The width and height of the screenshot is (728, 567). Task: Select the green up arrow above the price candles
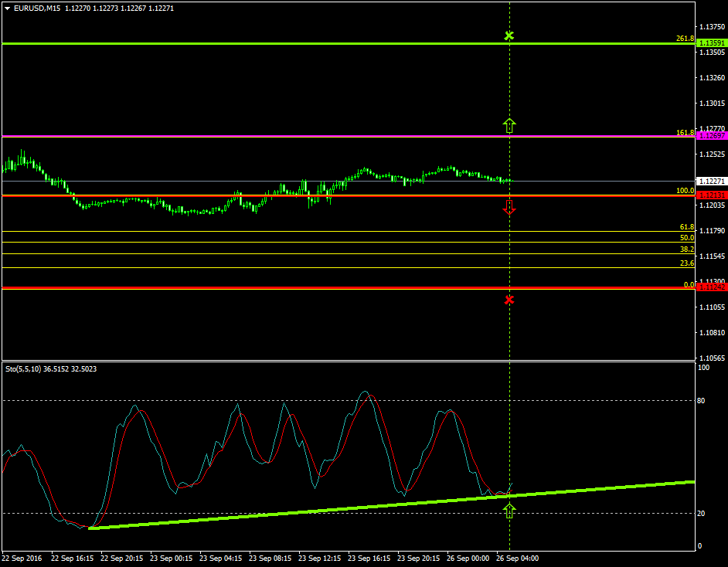click(509, 125)
